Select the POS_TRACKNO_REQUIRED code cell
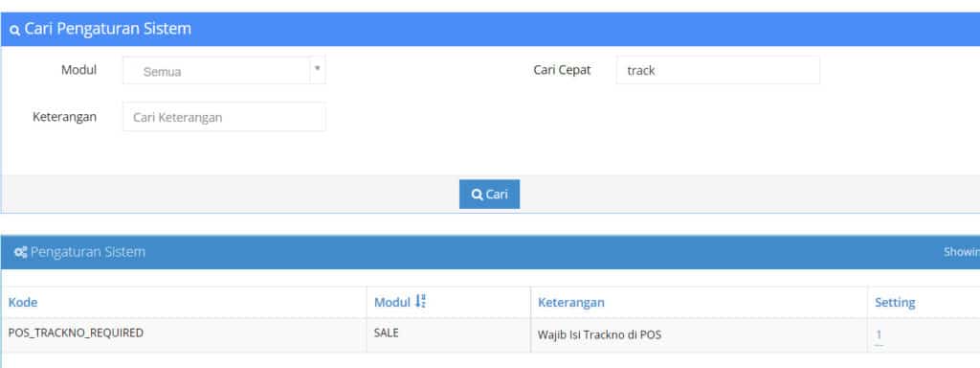 tap(76, 333)
